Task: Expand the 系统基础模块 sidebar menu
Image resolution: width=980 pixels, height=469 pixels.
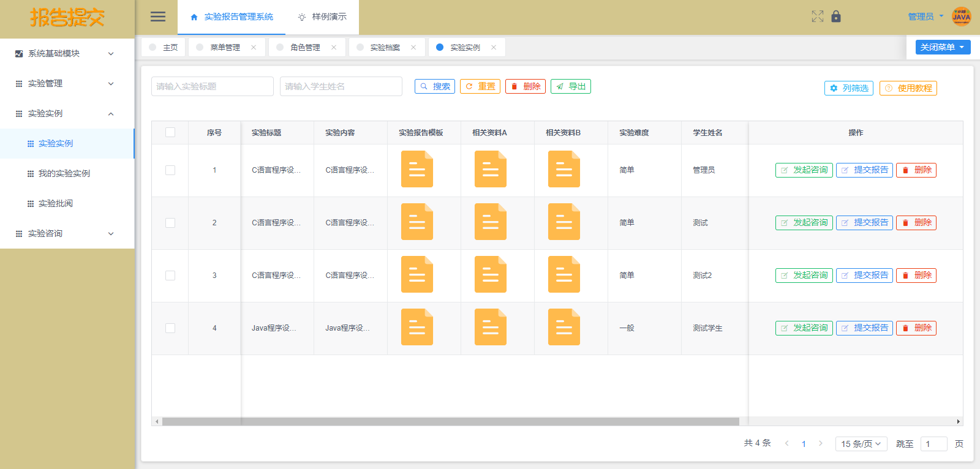Action: coord(67,53)
